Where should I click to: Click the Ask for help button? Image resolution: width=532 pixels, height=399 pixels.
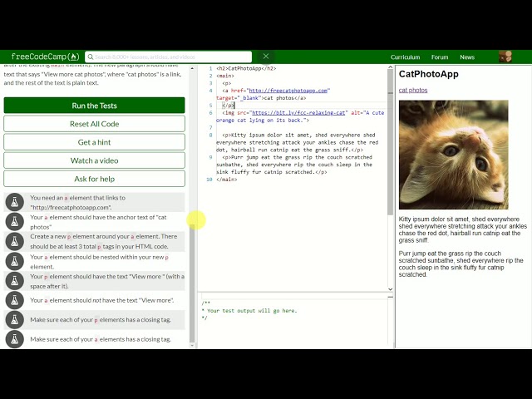point(94,179)
